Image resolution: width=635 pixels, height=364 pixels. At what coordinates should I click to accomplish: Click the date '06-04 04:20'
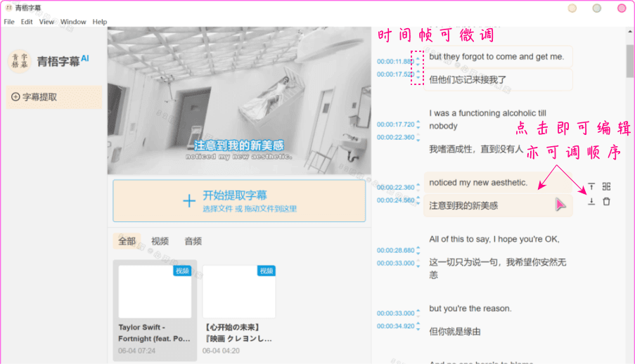tap(221, 351)
